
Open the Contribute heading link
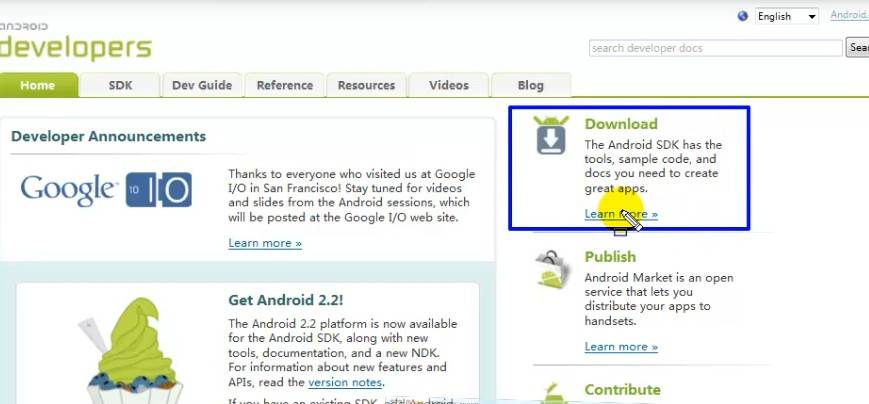click(622, 390)
